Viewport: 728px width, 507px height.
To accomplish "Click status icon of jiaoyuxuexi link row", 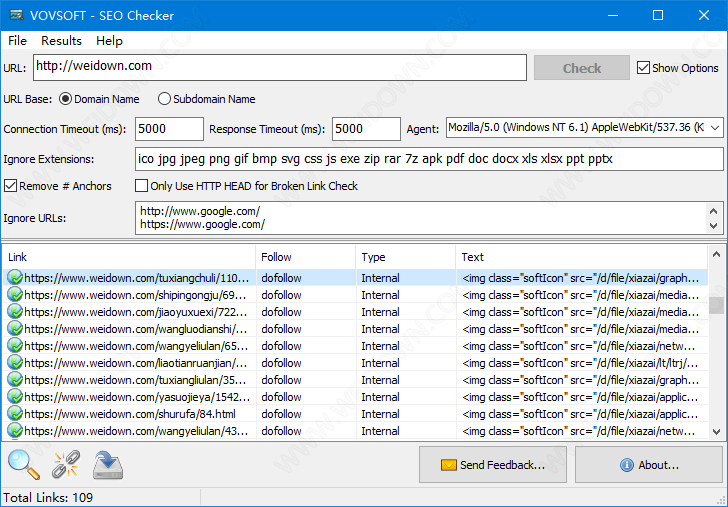I will pos(15,312).
